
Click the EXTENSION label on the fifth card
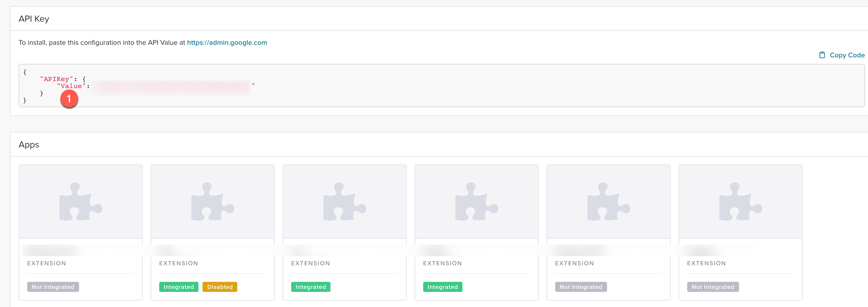pyautogui.click(x=575, y=263)
